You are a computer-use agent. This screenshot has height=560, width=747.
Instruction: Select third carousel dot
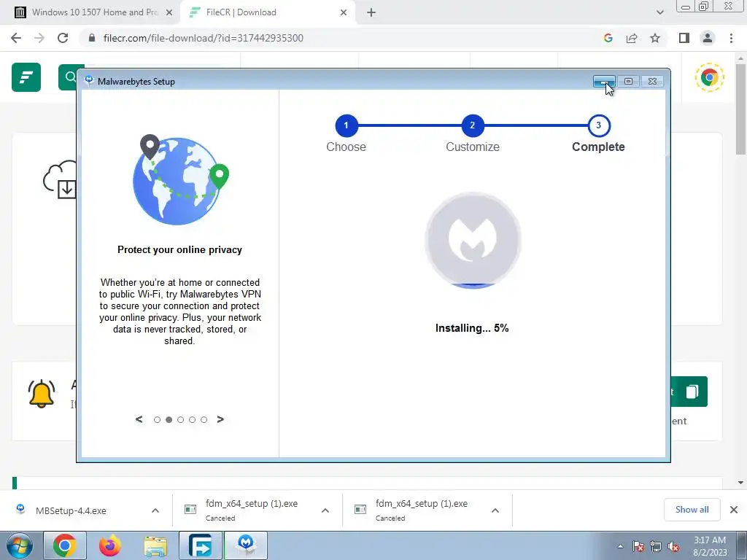click(181, 419)
